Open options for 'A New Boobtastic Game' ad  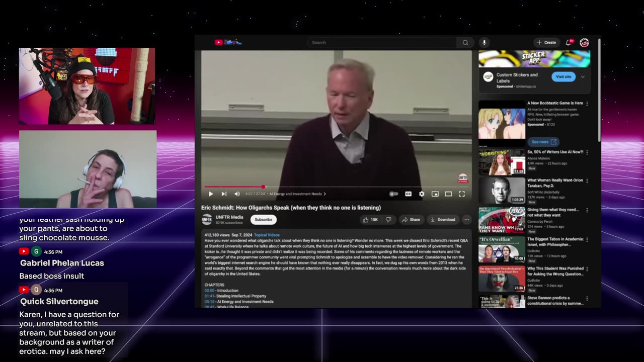[587, 104]
